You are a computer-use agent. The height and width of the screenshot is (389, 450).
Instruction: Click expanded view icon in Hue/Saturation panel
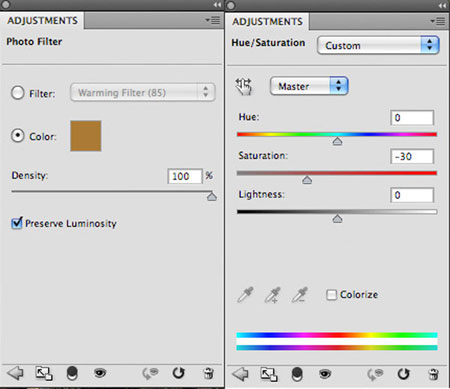point(269,374)
